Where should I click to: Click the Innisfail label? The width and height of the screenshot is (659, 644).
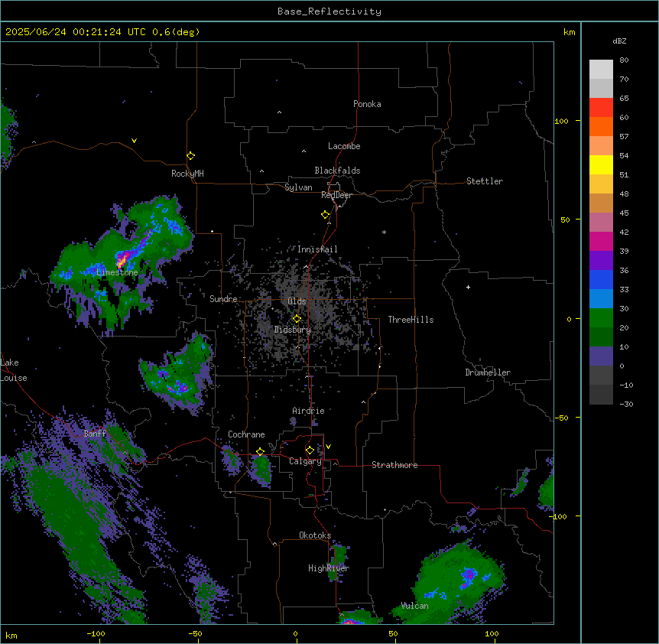pos(317,249)
